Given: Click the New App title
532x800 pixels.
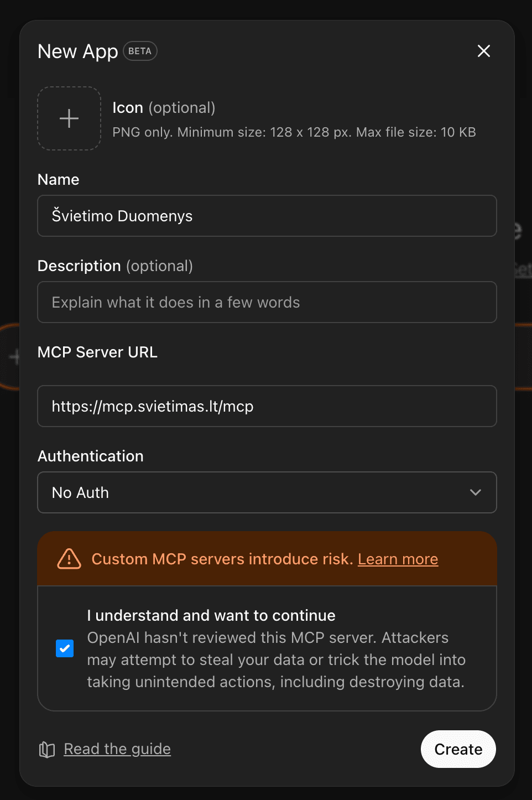Looking at the screenshot, I should pos(78,51).
